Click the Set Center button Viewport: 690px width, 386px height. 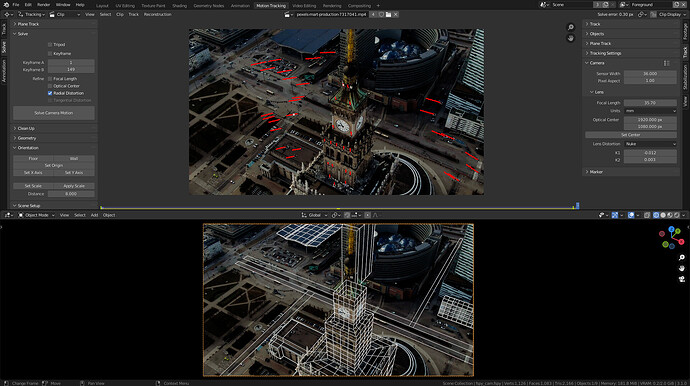[x=631, y=135]
